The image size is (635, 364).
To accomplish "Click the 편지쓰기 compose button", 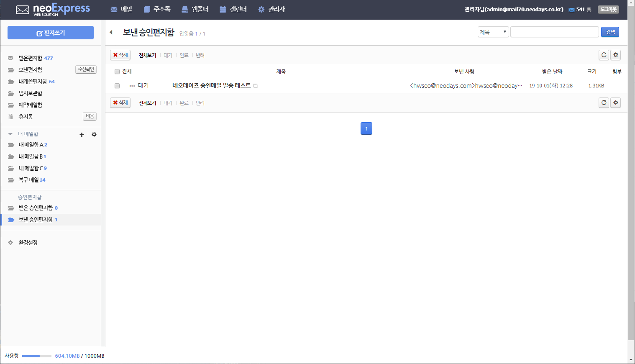I will tap(51, 33).
